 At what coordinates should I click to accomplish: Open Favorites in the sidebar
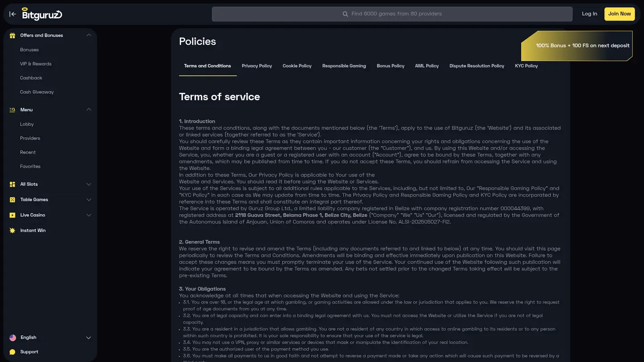pos(30,167)
